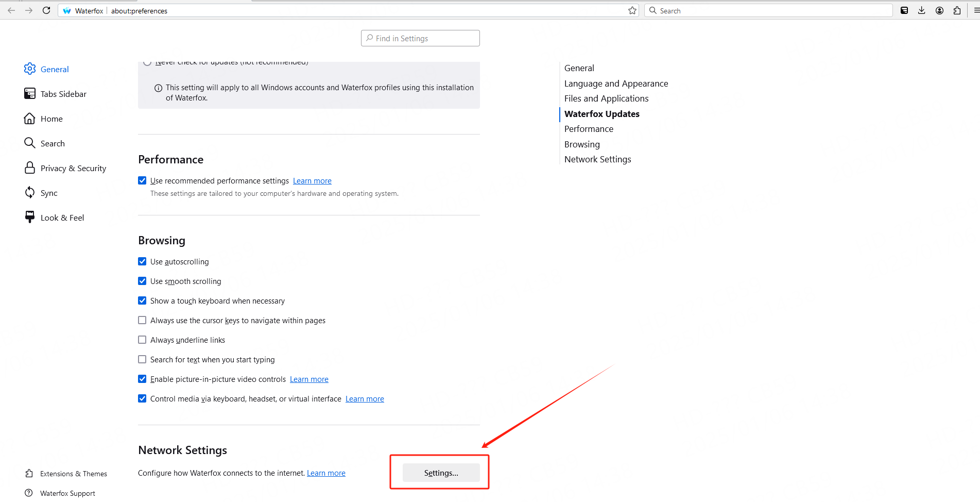
Task: Jump to Language and Appearance section
Action: (x=616, y=83)
